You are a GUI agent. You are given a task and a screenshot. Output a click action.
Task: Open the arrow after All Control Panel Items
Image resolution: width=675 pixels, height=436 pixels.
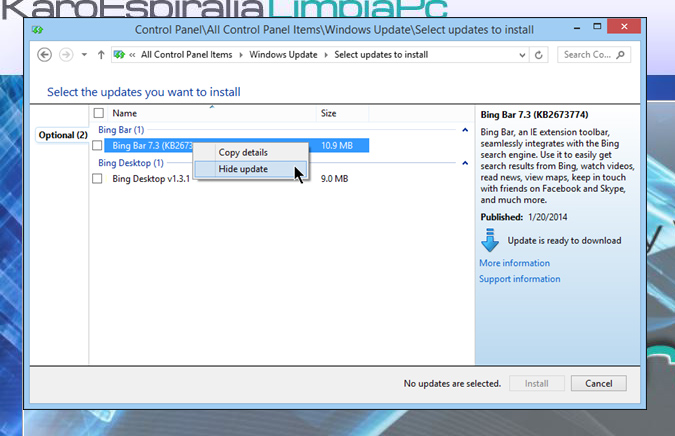(x=241, y=55)
